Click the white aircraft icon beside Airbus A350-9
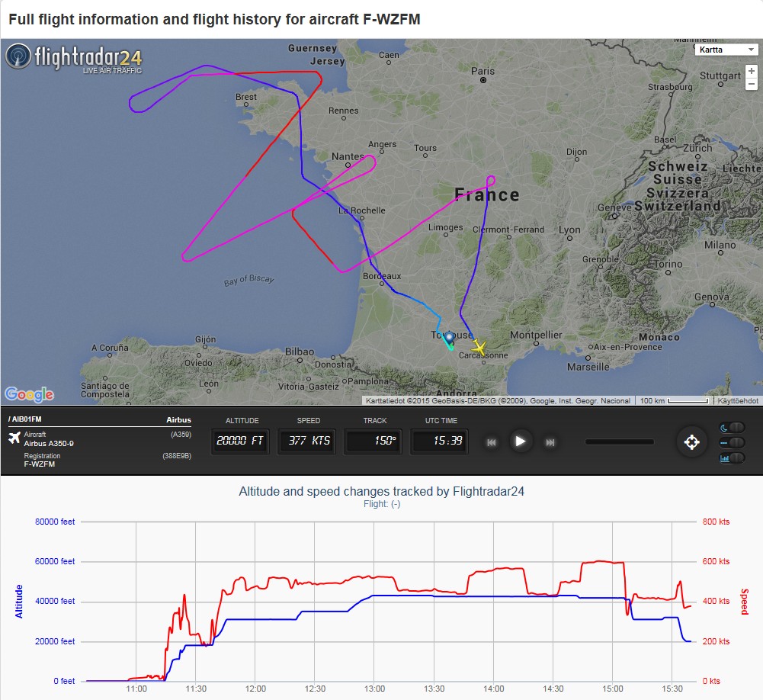The image size is (763, 700). (14, 437)
